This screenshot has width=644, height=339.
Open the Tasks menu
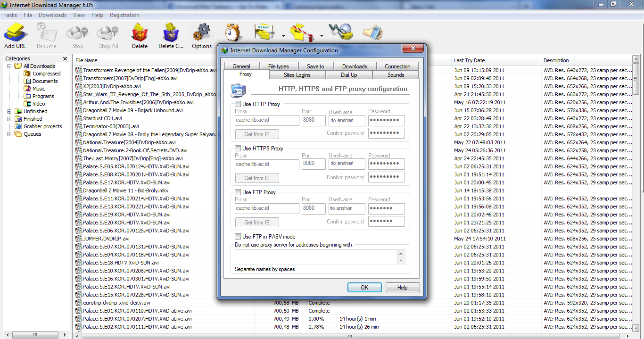(x=10, y=15)
